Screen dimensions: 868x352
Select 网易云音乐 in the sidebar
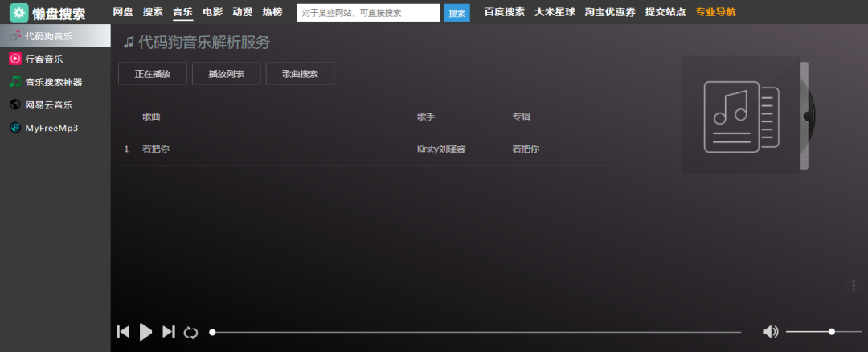(55, 104)
